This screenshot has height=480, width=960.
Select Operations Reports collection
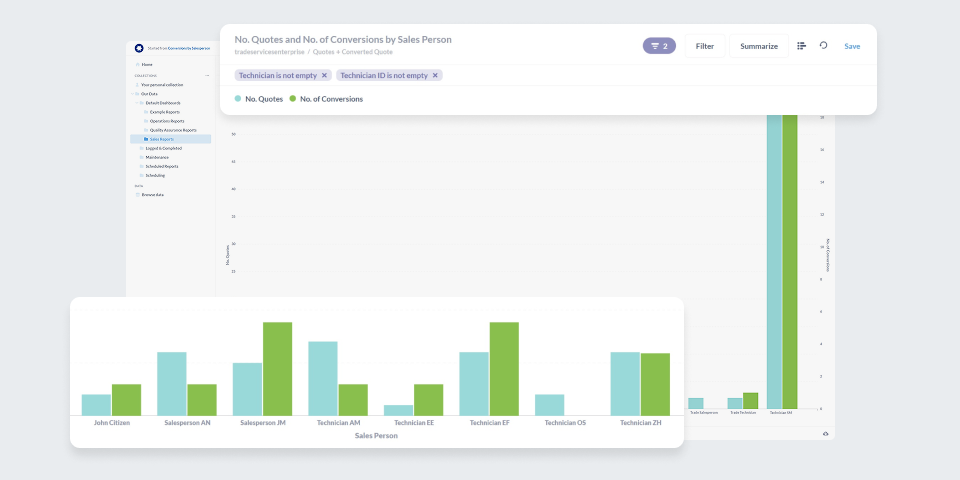click(167, 121)
